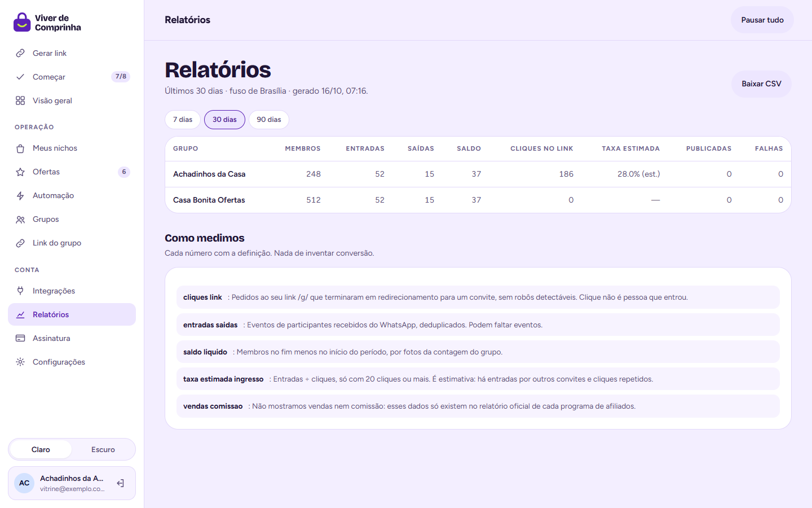
Task: Click the PUBLICADAS column header
Action: coord(709,148)
